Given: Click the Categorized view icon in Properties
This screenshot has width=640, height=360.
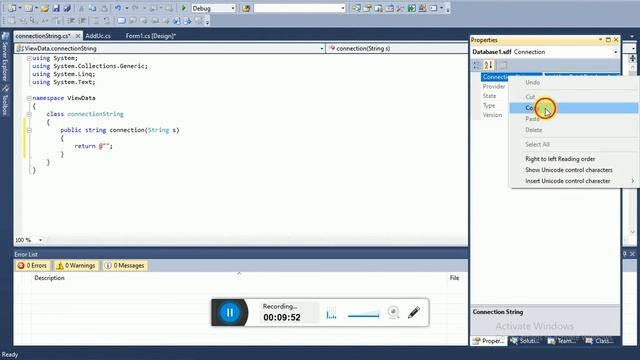Looking at the screenshot, I should coord(477,65).
